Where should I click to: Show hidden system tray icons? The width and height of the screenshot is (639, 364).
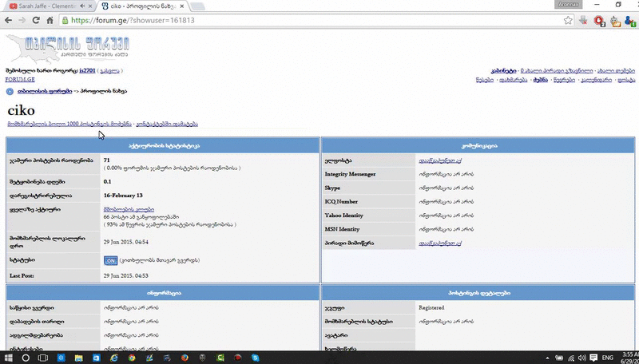[x=547, y=358]
